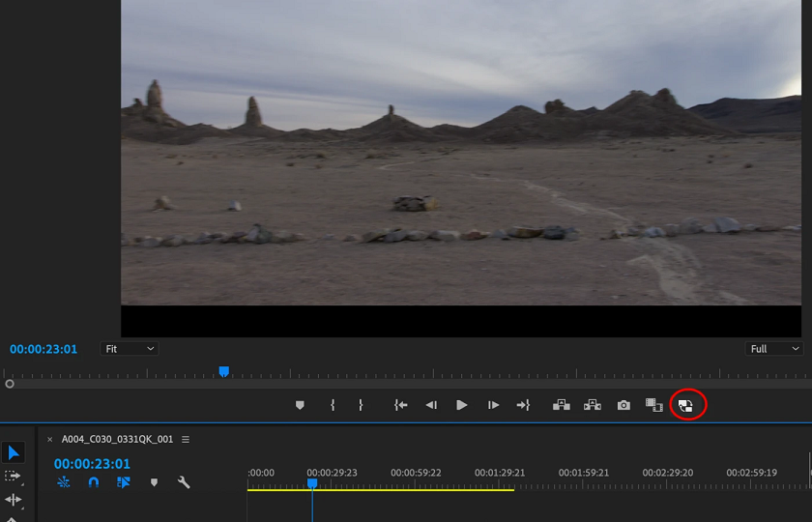Jump to the In point with Go to In
Viewport: 812px width, 522px height.
(400, 405)
